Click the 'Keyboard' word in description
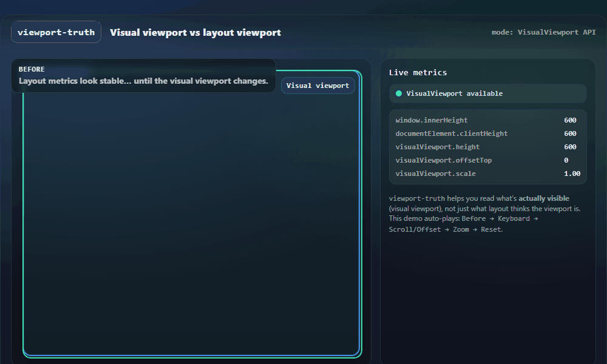This screenshot has width=607, height=364. 514,218
